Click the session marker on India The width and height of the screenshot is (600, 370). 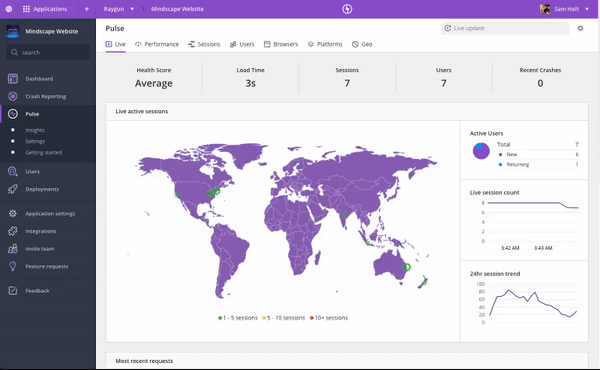(343, 215)
